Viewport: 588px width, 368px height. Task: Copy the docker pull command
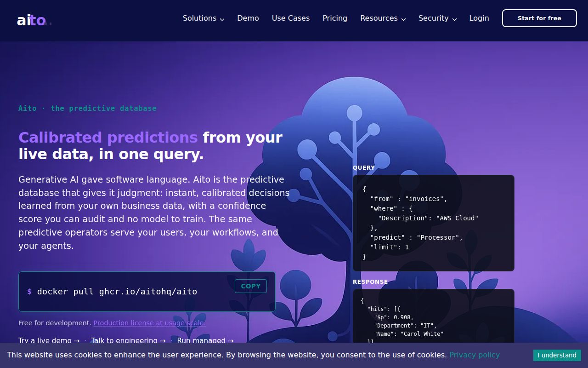pos(251,286)
